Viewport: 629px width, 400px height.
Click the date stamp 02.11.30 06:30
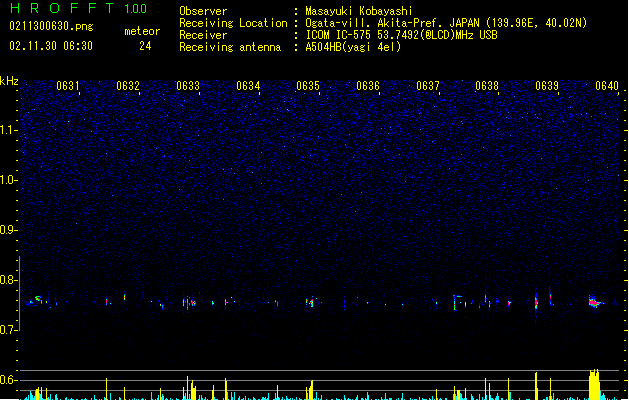[51, 46]
